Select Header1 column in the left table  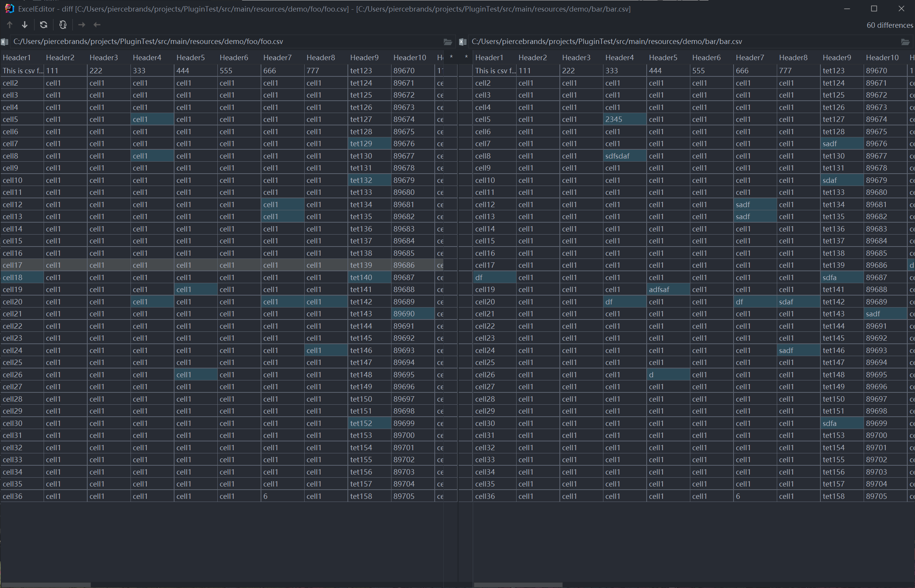click(x=22, y=57)
